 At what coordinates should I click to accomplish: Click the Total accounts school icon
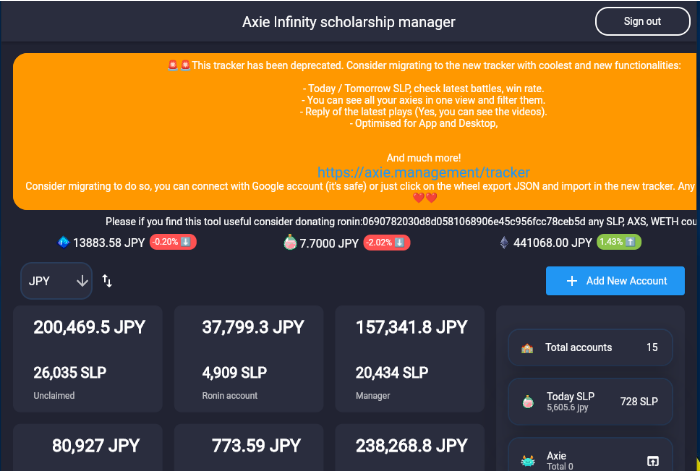[x=527, y=348]
